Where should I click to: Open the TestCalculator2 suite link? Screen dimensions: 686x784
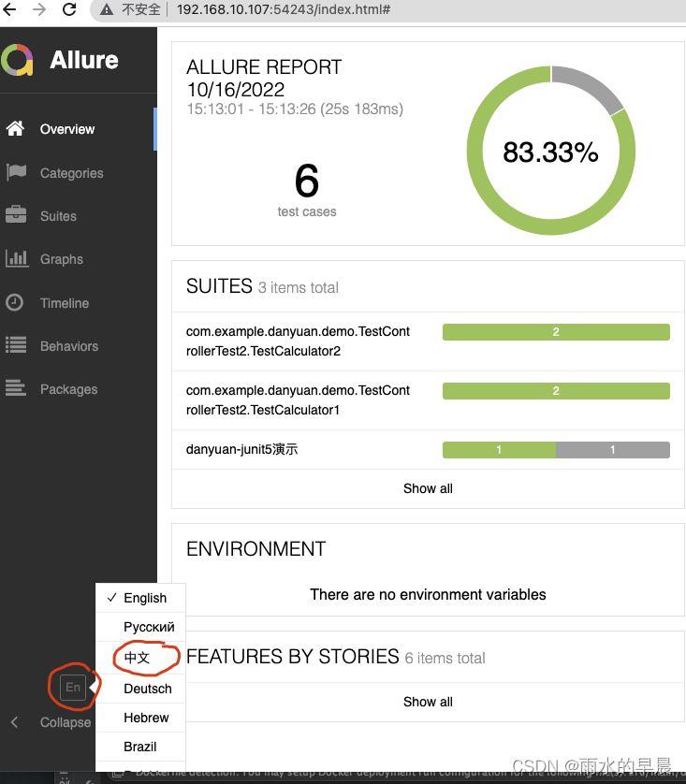tap(298, 341)
